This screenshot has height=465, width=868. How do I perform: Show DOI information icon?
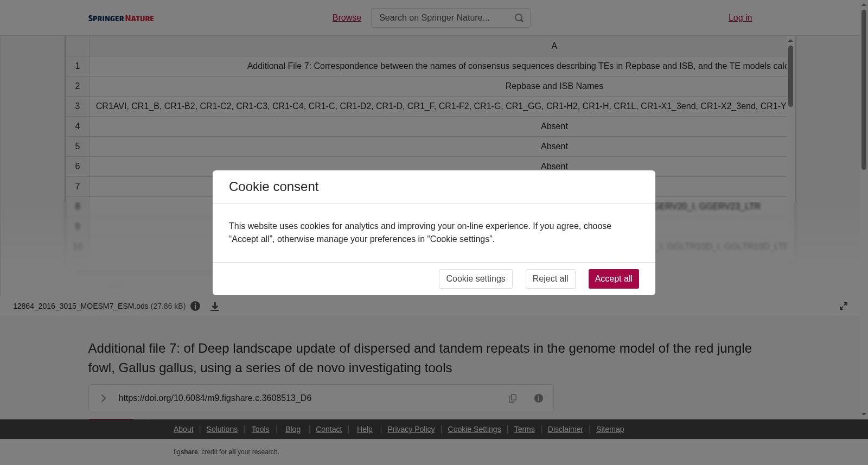click(x=539, y=398)
